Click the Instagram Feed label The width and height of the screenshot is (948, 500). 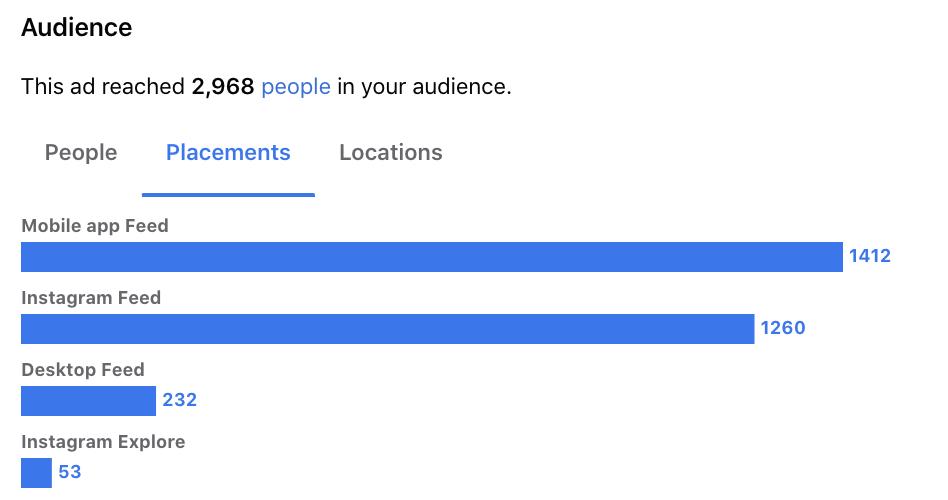pyautogui.click(x=91, y=297)
